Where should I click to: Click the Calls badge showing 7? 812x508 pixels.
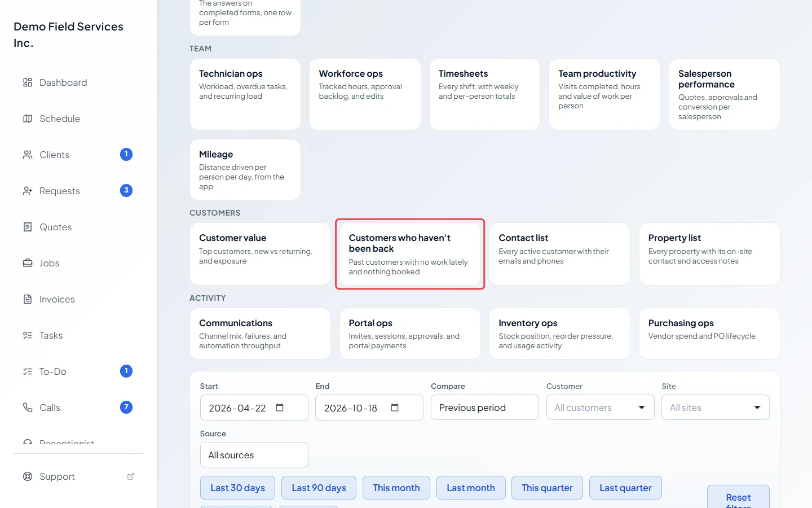pos(126,407)
